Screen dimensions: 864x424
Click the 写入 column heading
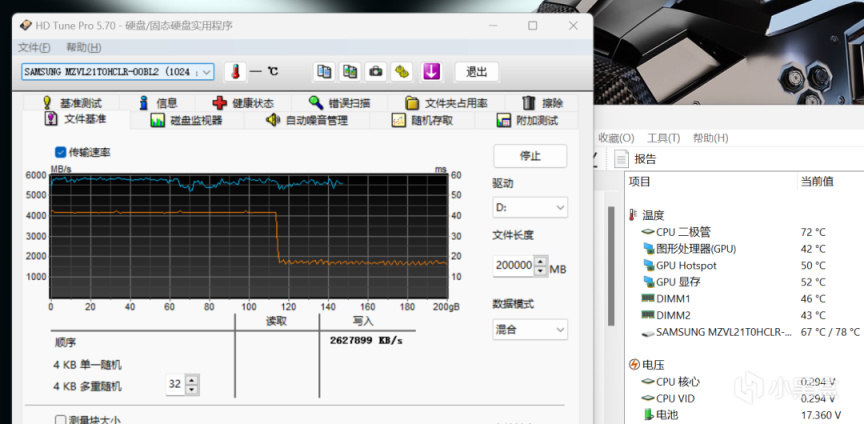(x=363, y=321)
